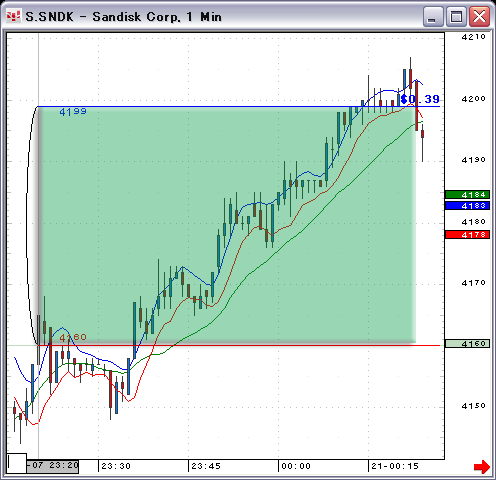This screenshot has width=496, height=480.
Task: Click the chart app icon in title bar
Action: pyautogui.click(x=14, y=16)
